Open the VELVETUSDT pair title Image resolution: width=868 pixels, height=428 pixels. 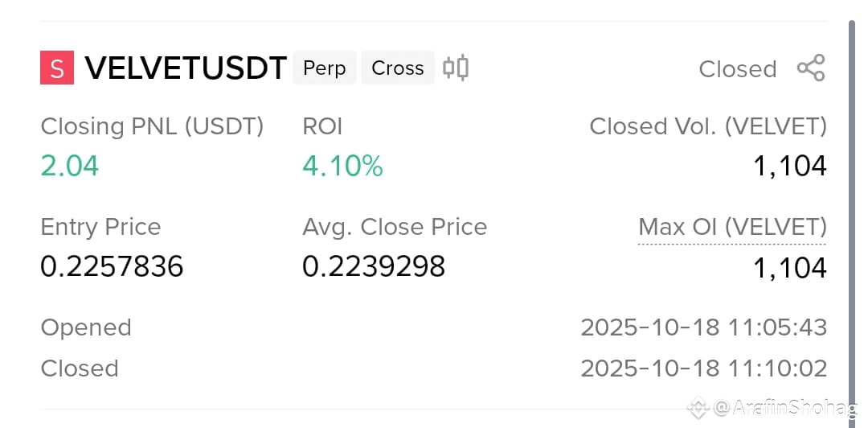point(186,68)
